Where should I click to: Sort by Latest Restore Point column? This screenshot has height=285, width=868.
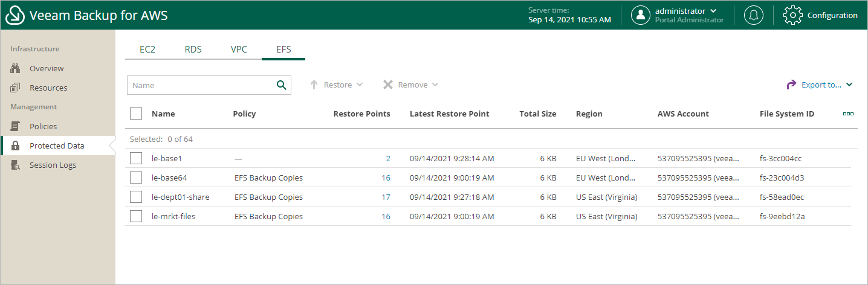click(449, 114)
